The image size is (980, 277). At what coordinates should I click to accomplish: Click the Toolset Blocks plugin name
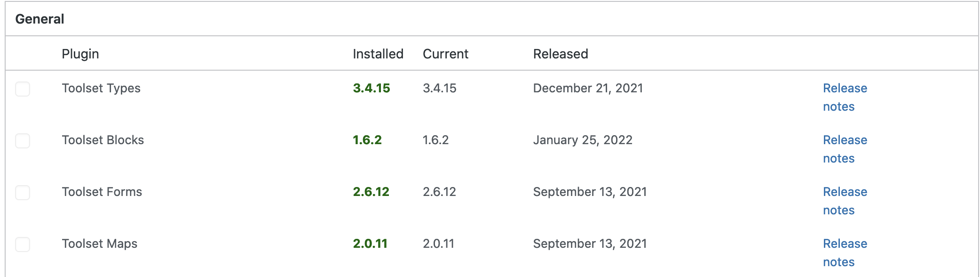103,140
